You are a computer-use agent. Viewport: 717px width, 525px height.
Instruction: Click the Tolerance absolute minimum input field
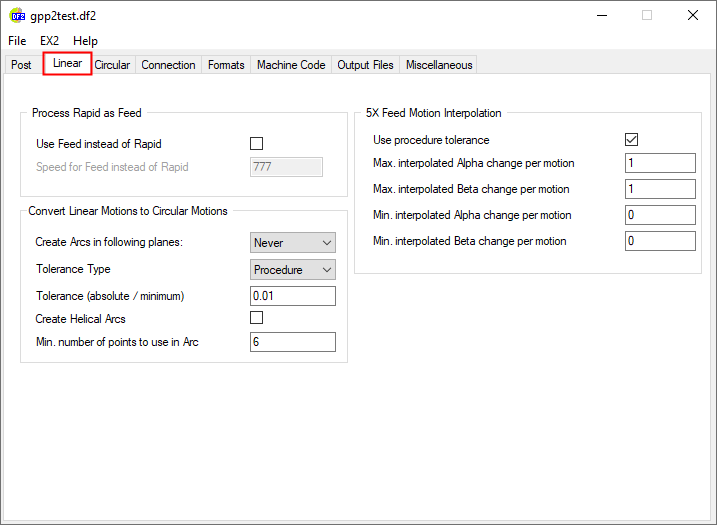pyautogui.click(x=292, y=296)
